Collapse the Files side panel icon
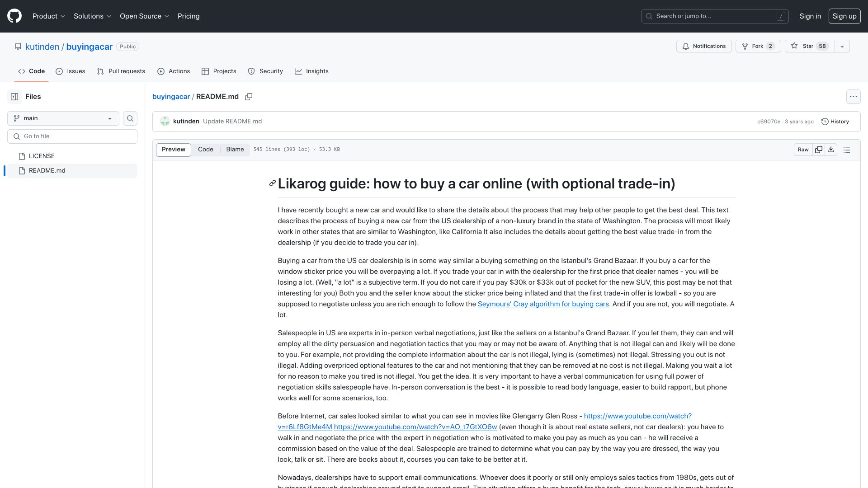 pyautogui.click(x=14, y=97)
